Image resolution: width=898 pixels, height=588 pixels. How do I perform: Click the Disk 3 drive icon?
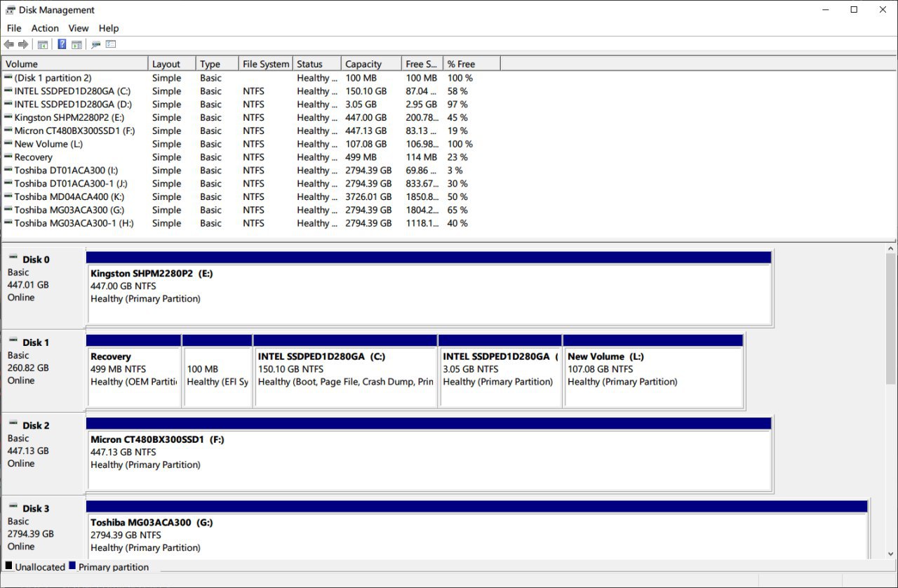(13, 507)
